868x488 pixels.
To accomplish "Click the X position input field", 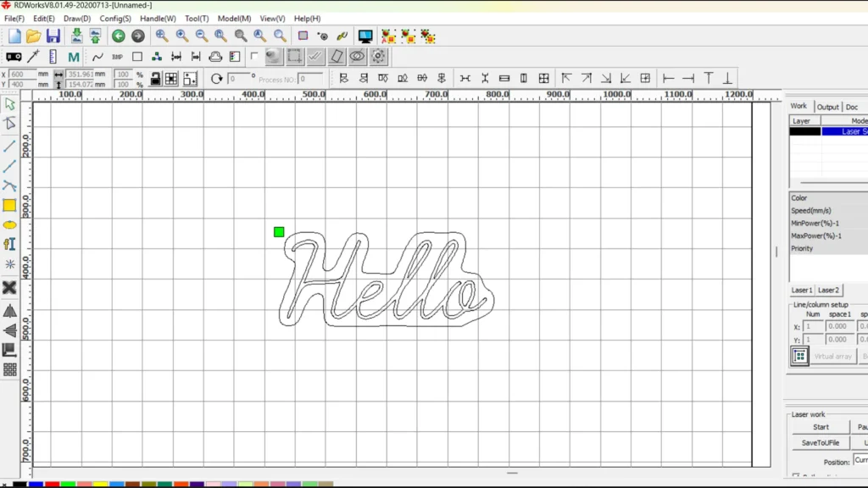I will pyautogui.click(x=23, y=75).
